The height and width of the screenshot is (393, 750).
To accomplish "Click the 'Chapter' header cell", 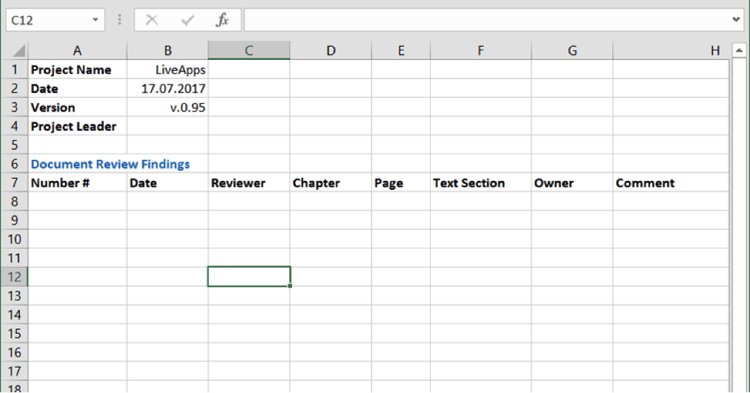I will (x=331, y=183).
